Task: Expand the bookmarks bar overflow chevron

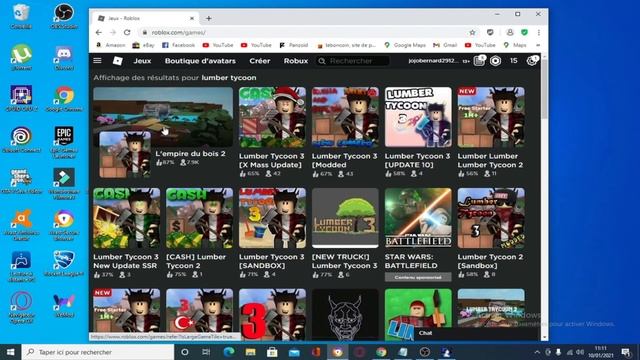Action: (538, 45)
